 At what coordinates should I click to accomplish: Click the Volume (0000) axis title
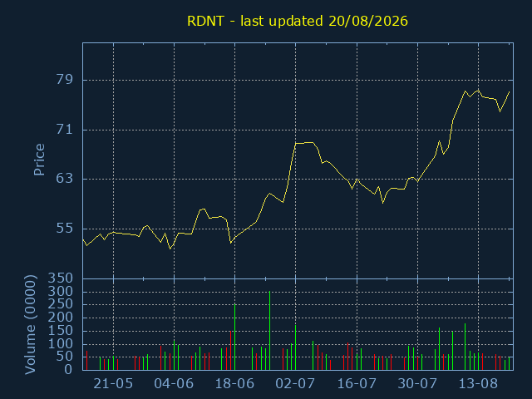(x=30, y=325)
